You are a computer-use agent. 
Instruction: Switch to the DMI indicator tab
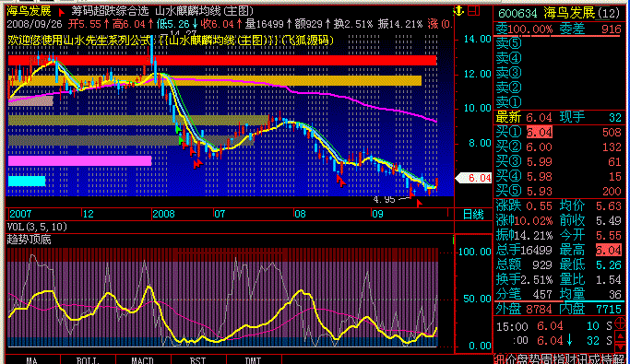[x=254, y=360]
